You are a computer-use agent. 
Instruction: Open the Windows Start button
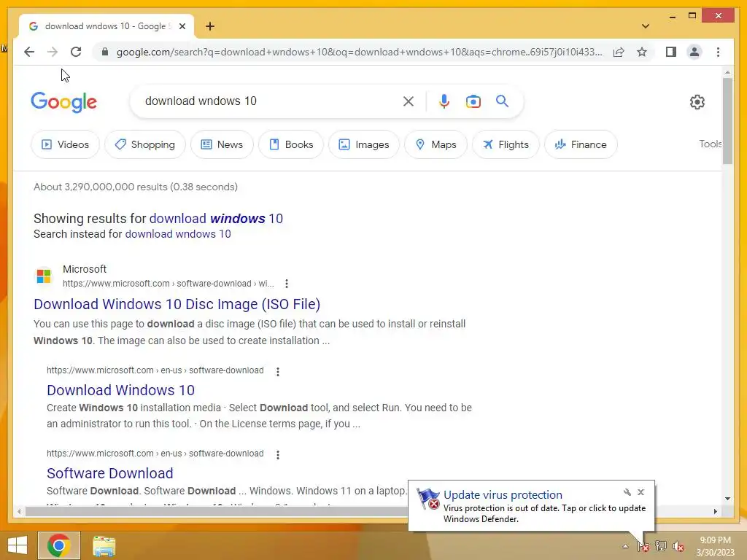click(18, 545)
